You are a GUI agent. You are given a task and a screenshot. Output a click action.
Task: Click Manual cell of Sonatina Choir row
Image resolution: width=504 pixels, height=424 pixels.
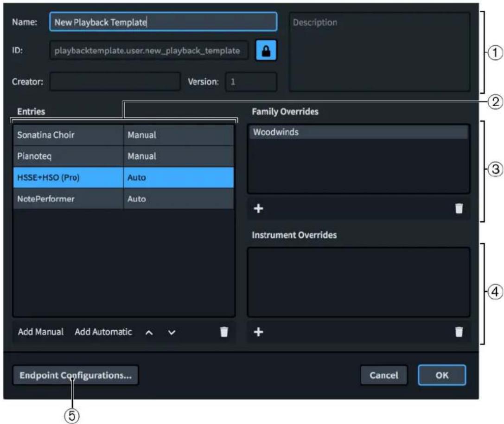click(179, 135)
